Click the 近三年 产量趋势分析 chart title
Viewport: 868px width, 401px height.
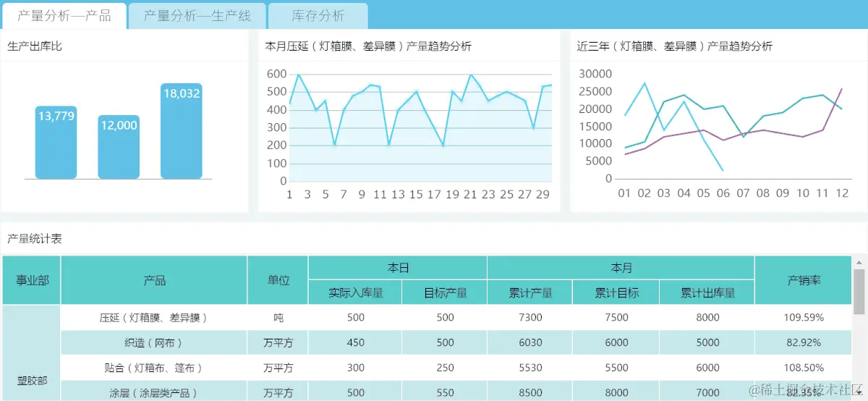pyautogui.click(x=675, y=46)
